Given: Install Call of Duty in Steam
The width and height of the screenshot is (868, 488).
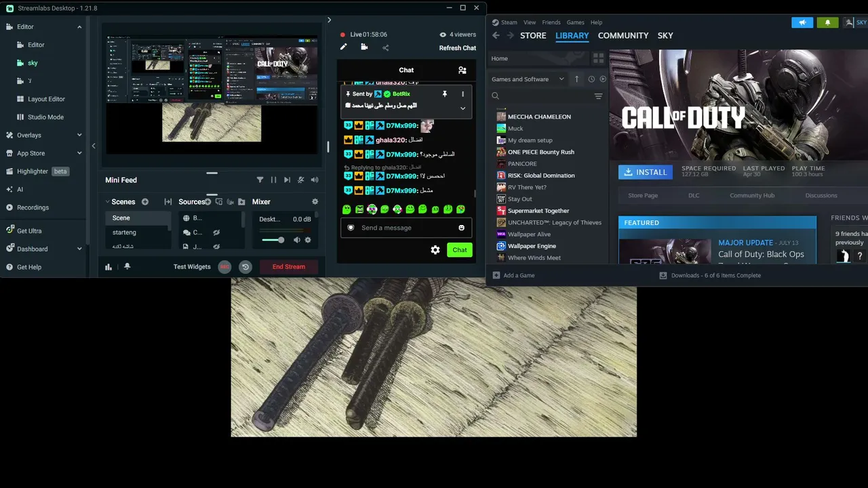Looking at the screenshot, I should click(646, 172).
